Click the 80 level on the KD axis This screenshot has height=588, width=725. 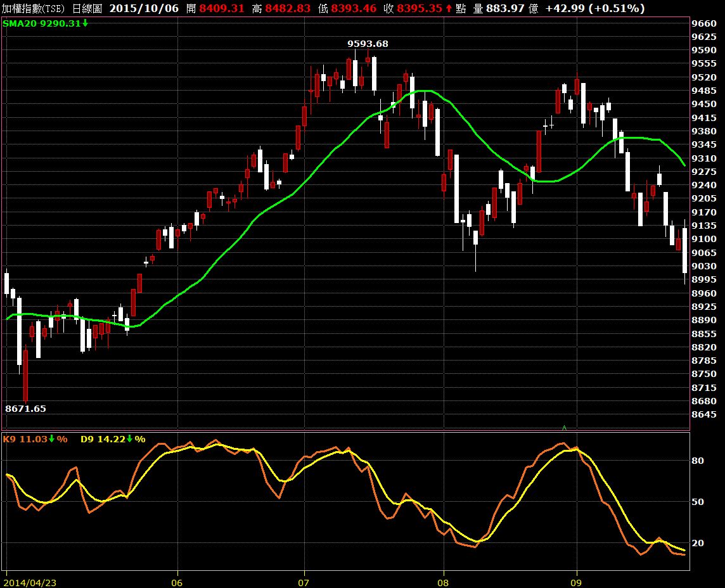(x=698, y=461)
